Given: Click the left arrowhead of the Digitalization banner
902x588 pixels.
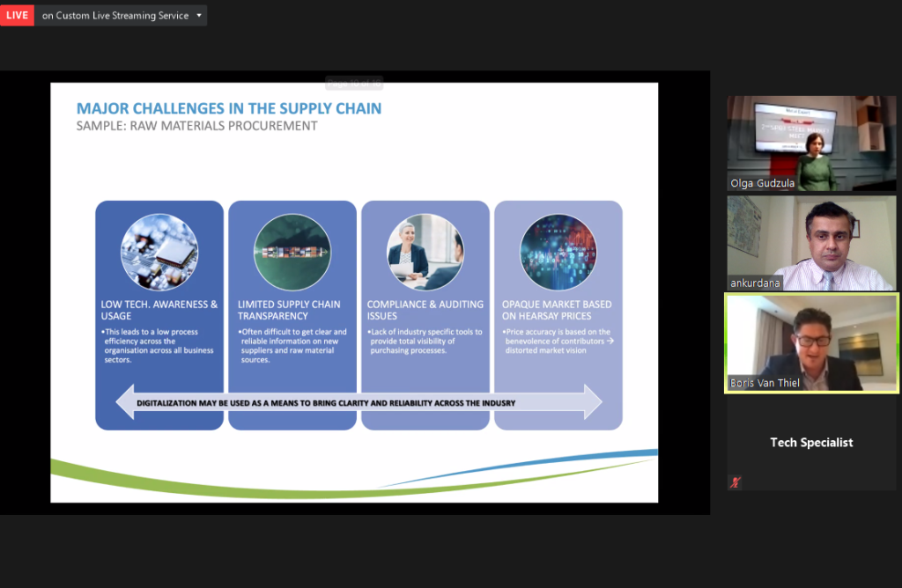Looking at the screenshot, I should pyautogui.click(x=123, y=401).
